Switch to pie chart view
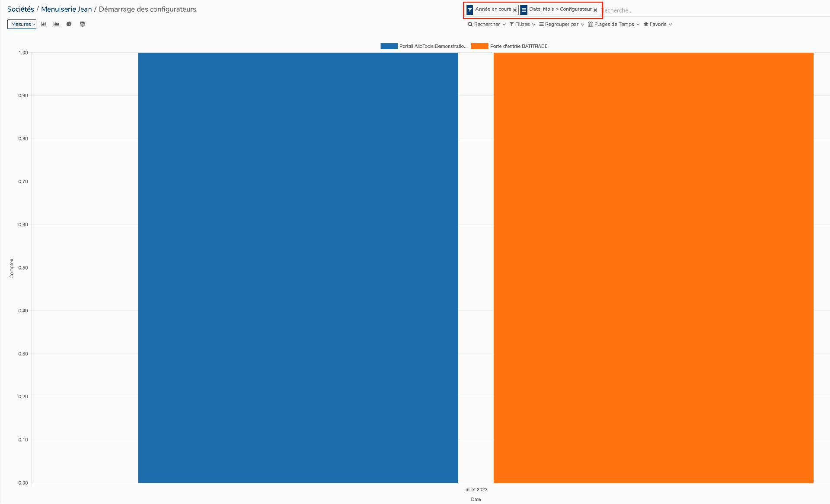 pyautogui.click(x=69, y=24)
